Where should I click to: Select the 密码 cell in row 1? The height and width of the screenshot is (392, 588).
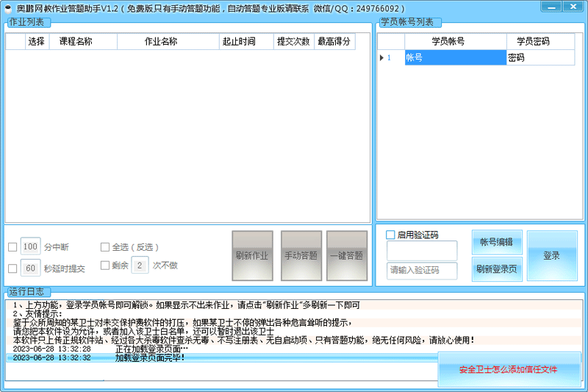(540, 57)
